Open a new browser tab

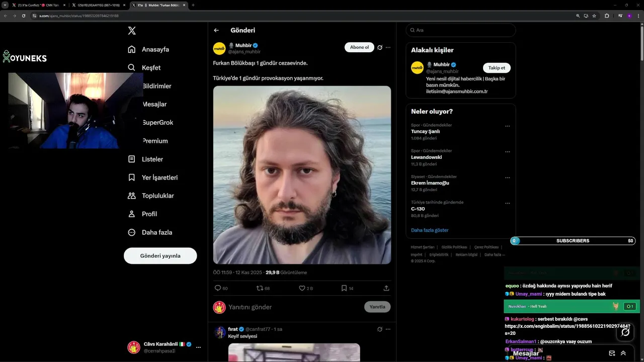(193, 5)
